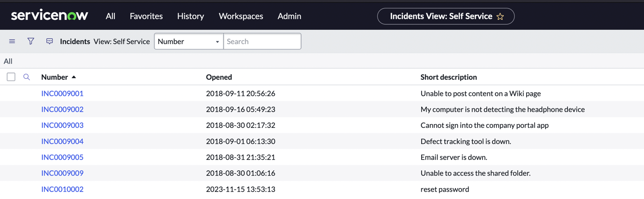Click the Incidents list title
Screen dimensions: 644x199
tap(75, 41)
